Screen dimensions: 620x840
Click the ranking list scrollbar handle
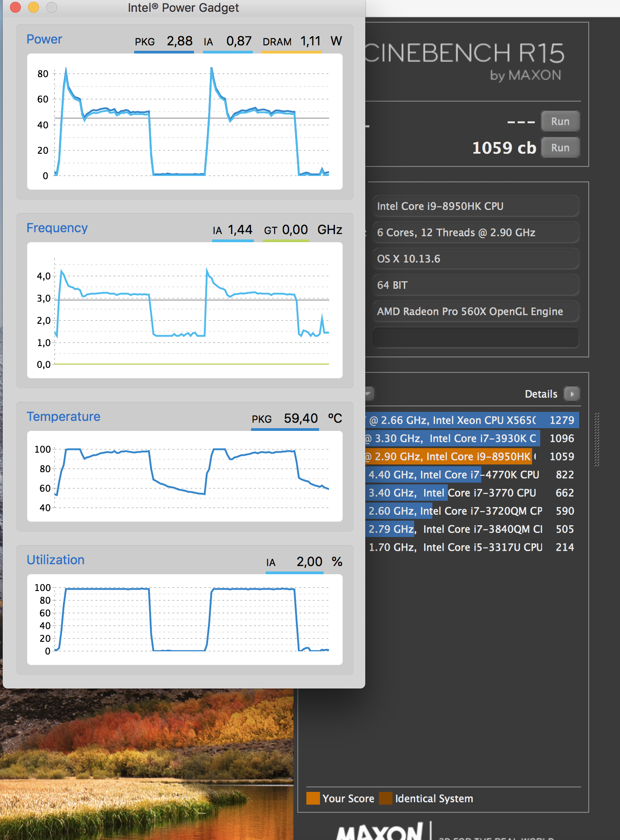click(x=596, y=439)
